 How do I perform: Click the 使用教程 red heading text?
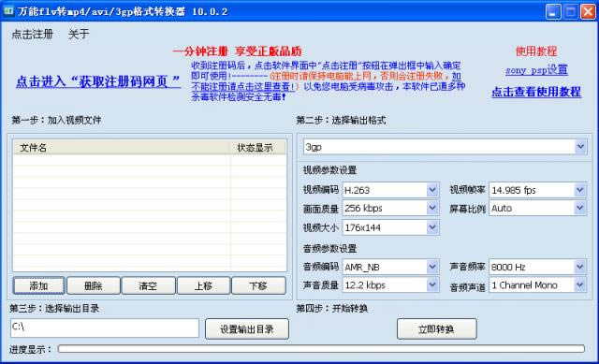[536, 51]
